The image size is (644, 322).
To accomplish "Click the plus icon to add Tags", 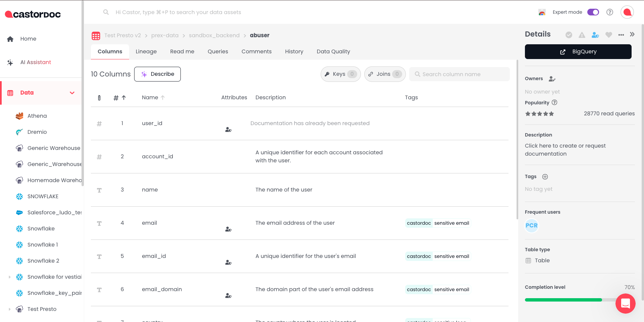I will pyautogui.click(x=545, y=177).
